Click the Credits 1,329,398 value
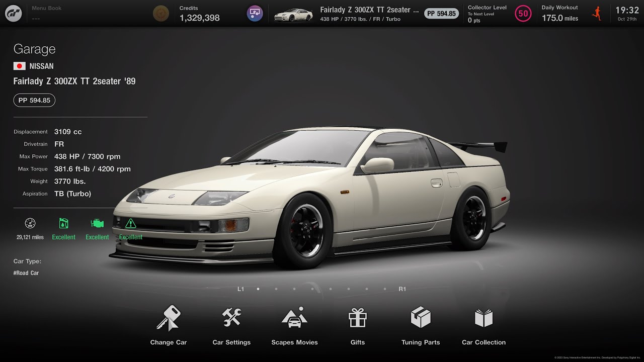The height and width of the screenshot is (362, 644). (200, 18)
